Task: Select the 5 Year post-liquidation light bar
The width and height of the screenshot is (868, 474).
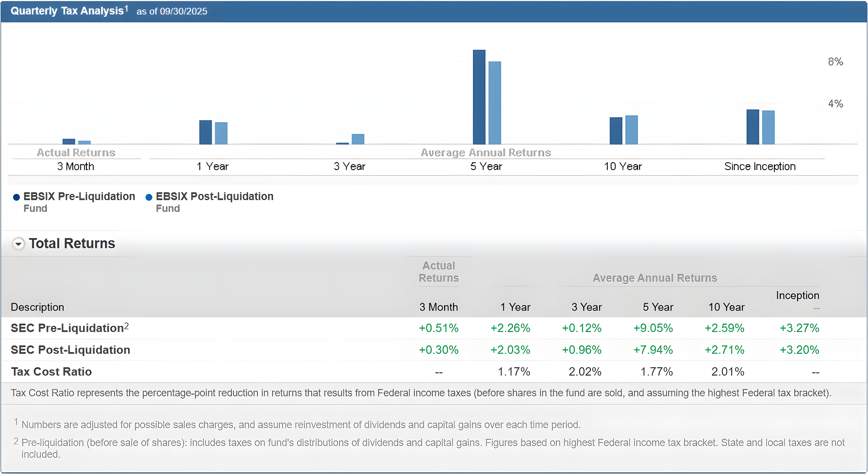Action: [495, 103]
